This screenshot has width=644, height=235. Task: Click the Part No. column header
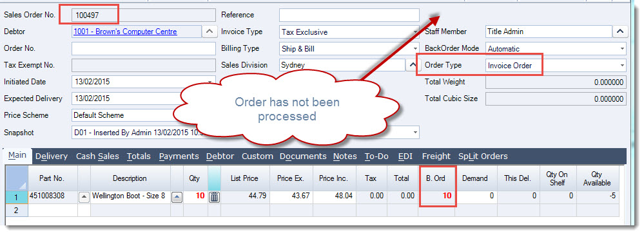pyautogui.click(x=53, y=178)
